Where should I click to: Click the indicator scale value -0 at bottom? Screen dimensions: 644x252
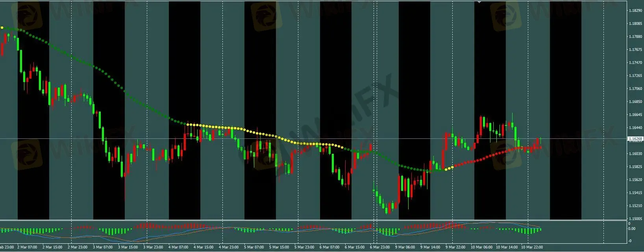(631, 241)
